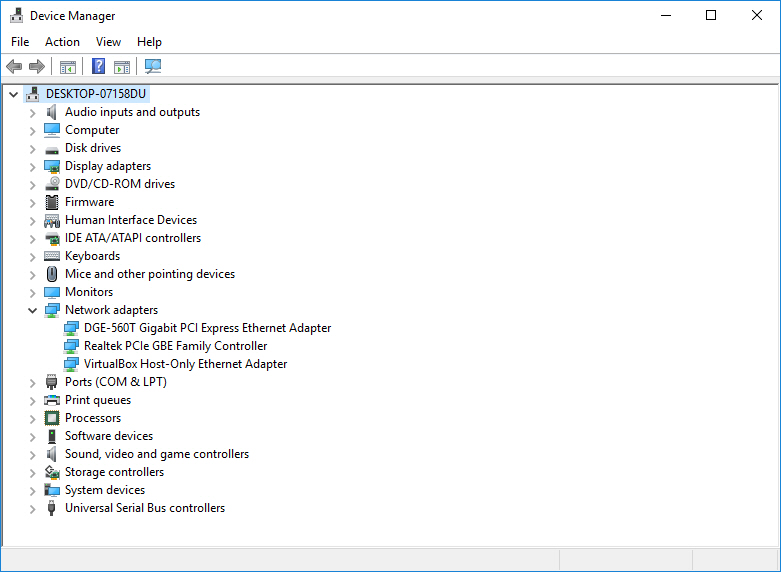This screenshot has width=781, height=572.
Task: Click the Human Interface Devices icon
Action: pos(52,220)
